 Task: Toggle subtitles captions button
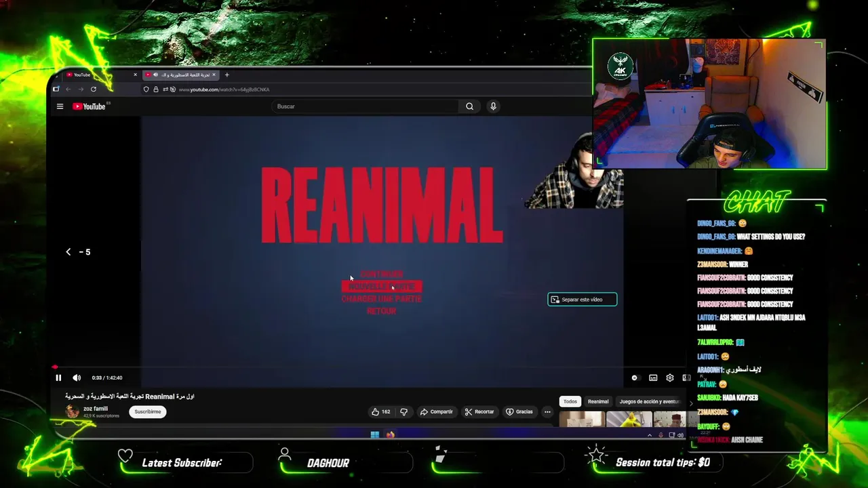pos(653,378)
